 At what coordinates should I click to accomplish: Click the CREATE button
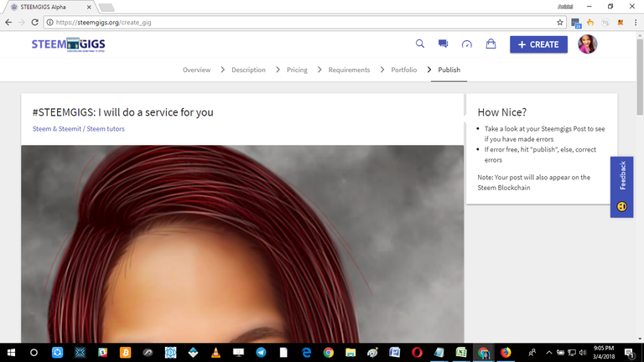coord(538,44)
